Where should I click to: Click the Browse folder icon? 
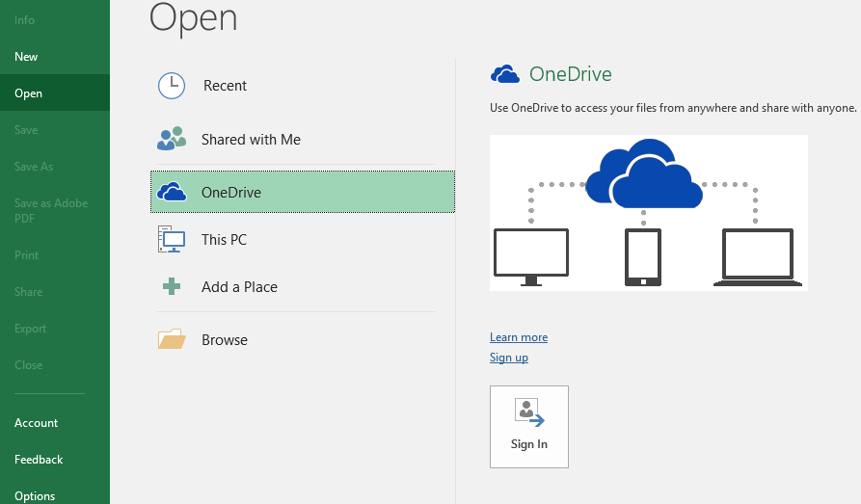171,339
